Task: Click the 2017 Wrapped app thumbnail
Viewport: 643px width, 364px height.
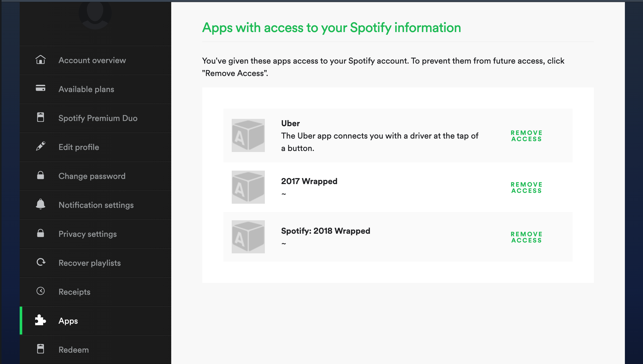Action: 248,187
